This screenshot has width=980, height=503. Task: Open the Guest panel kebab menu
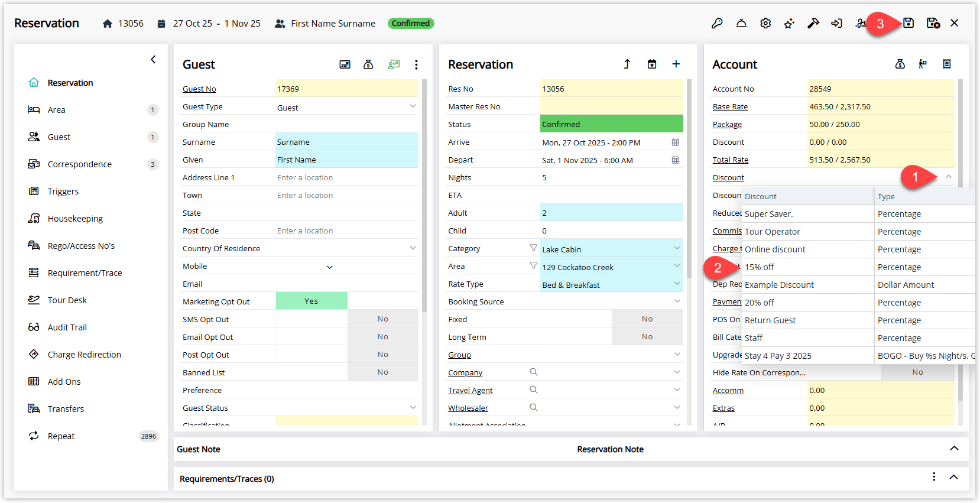[416, 64]
